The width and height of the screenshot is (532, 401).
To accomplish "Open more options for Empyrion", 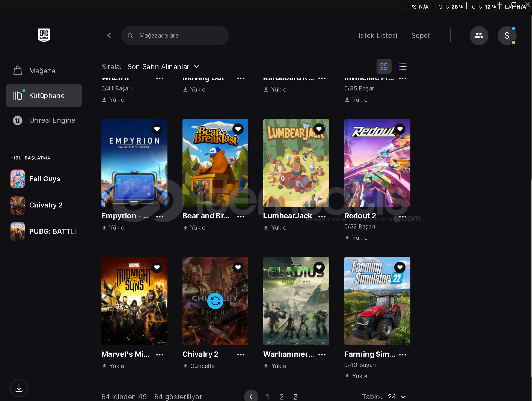I will [x=160, y=216].
